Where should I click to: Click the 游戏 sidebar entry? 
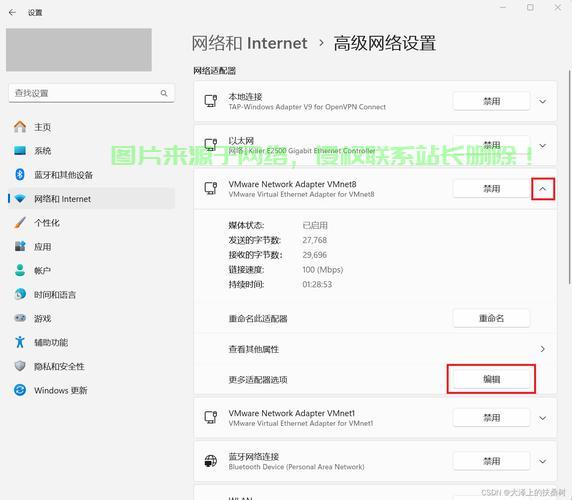pos(91,318)
